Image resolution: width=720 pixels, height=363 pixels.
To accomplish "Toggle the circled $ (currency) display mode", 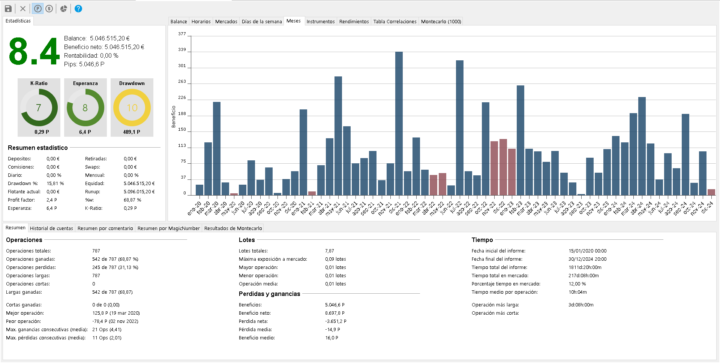I will click(x=49, y=8).
